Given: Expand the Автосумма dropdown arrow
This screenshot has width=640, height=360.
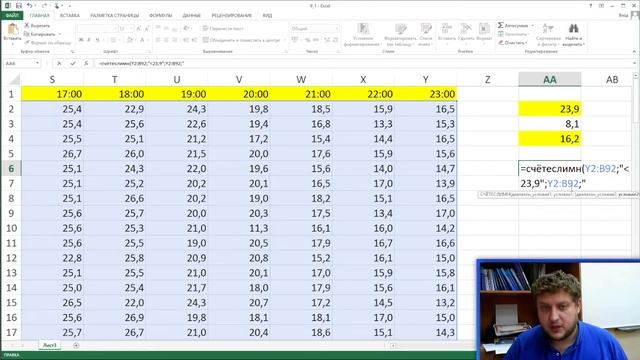Looking at the screenshot, I should [x=532, y=26].
